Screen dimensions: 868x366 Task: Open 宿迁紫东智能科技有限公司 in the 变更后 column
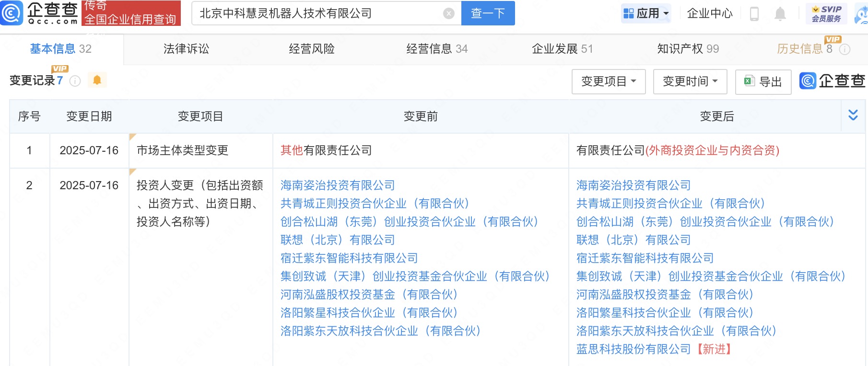tap(645, 258)
